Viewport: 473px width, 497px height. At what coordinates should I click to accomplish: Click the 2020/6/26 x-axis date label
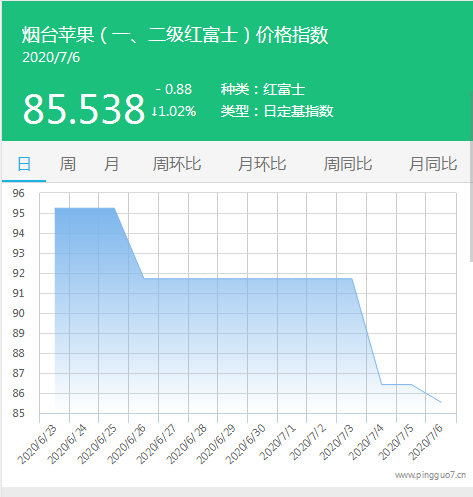127,444
